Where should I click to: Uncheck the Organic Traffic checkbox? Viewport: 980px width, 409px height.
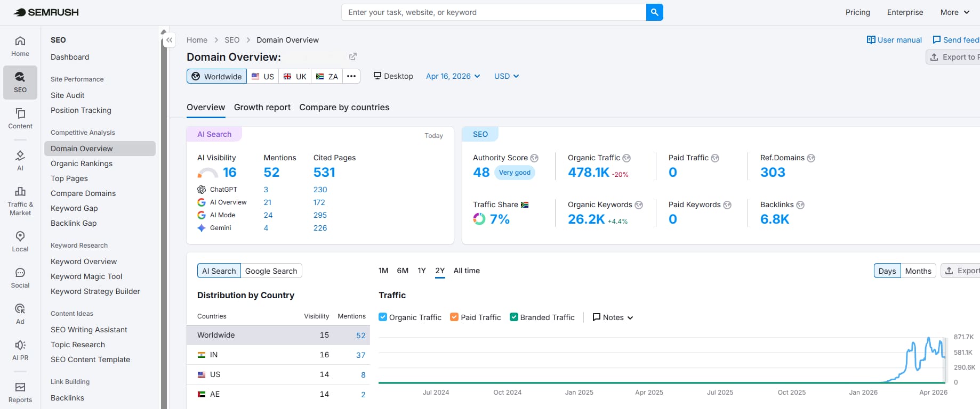point(383,317)
